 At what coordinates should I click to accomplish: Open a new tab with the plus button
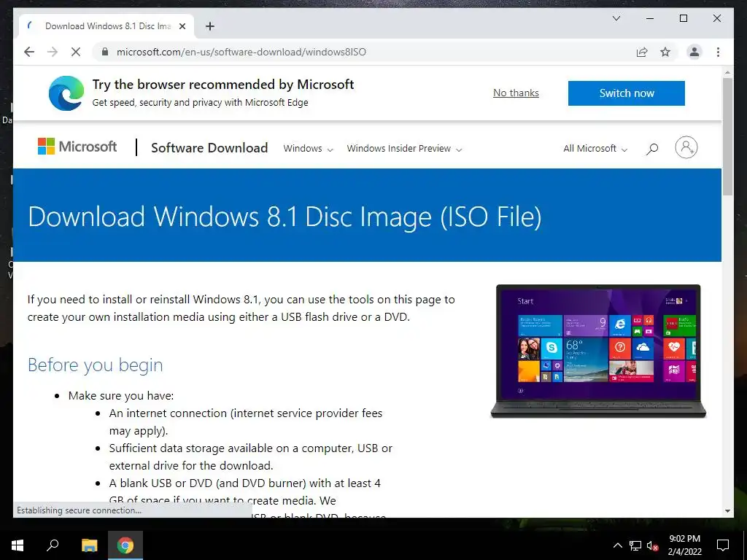(x=209, y=26)
